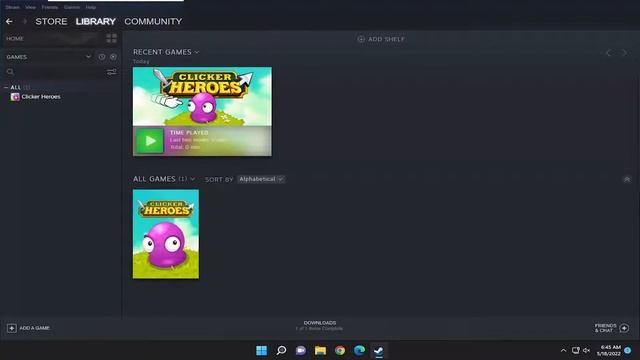Click the recent activity clock filter icon
This screenshot has width=640, height=360.
(x=102, y=57)
